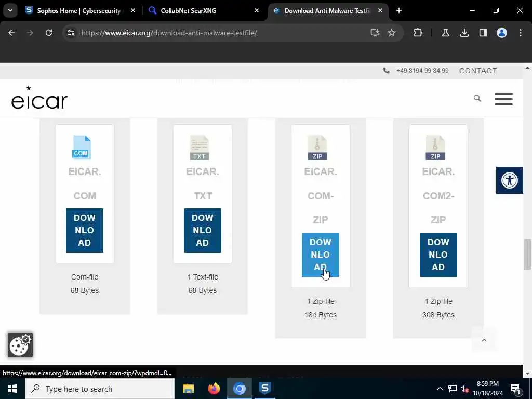This screenshot has height=399, width=532.
Task: Click the EICAR.COM file icon
Action: pos(82,147)
